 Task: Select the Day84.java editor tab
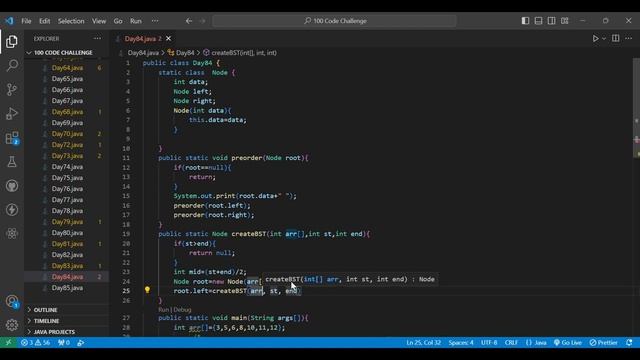pyautogui.click(x=143, y=38)
